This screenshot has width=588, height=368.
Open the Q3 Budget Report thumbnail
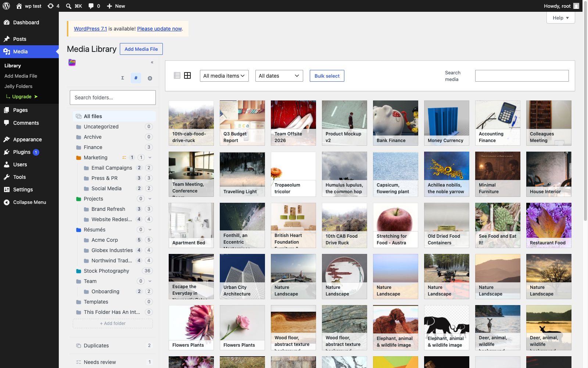pos(242,123)
